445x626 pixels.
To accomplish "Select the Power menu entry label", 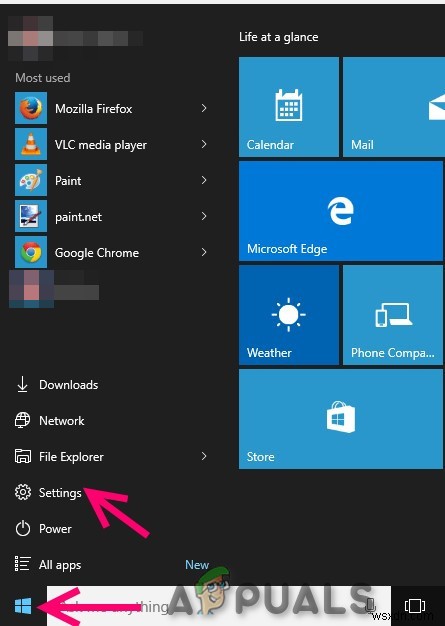I will (x=55, y=529).
